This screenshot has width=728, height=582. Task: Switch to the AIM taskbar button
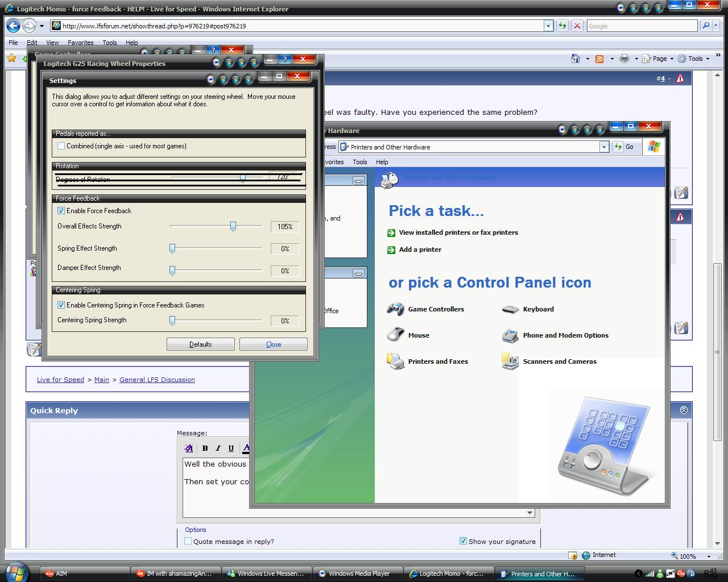pos(85,573)
